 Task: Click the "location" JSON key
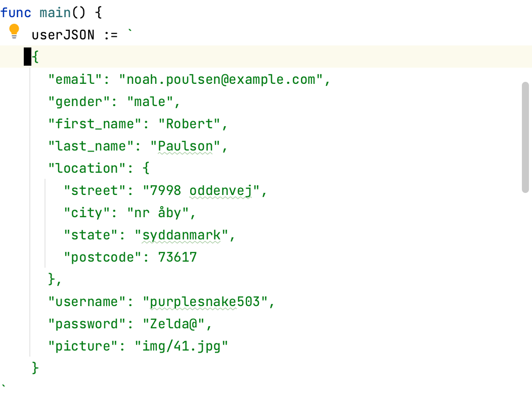tap(82, 168)
